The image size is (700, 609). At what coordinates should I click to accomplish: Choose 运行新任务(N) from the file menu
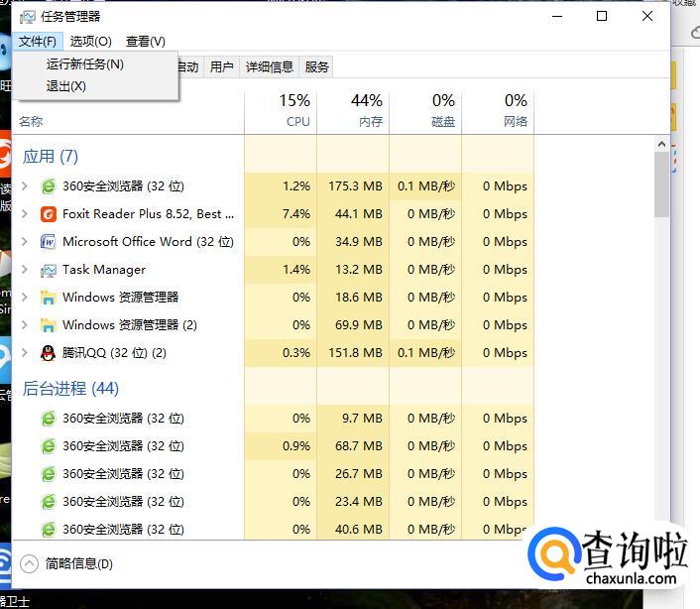pyautogui.click(x=85, y=64)
